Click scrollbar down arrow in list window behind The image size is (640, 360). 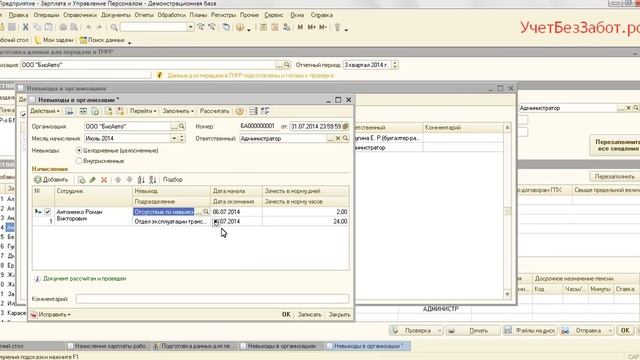(507, 294)
